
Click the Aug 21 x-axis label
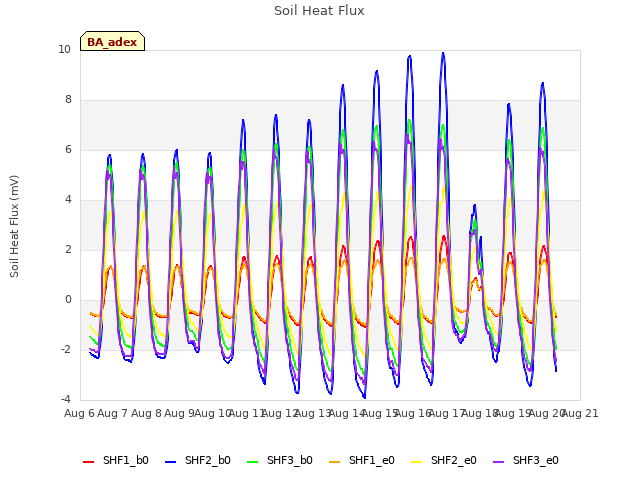click(x=580, y=413)
